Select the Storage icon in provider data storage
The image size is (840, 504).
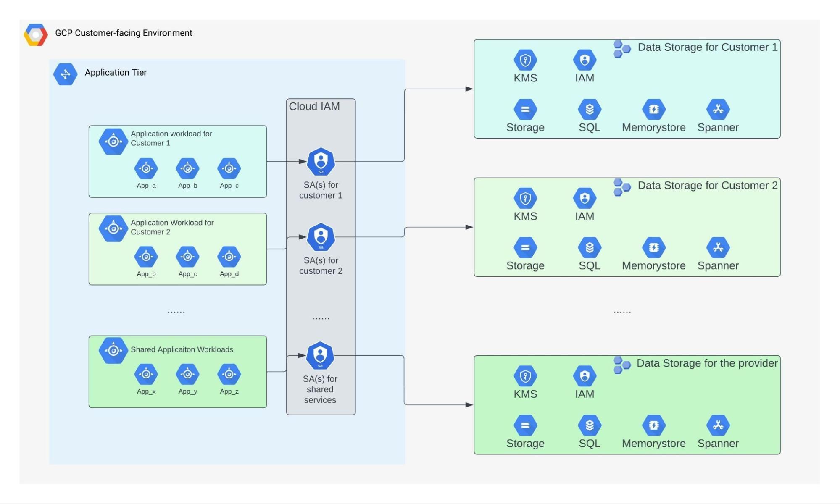[525, 425]
